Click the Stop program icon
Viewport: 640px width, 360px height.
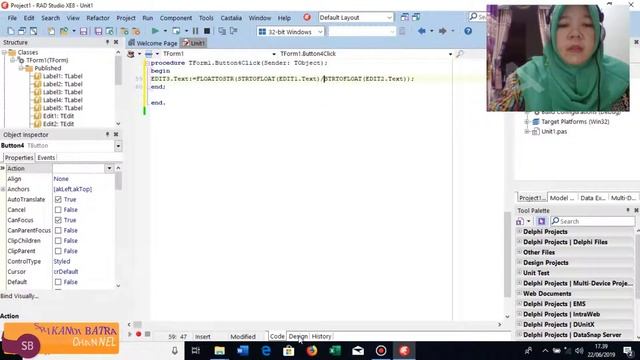[207, 31]
